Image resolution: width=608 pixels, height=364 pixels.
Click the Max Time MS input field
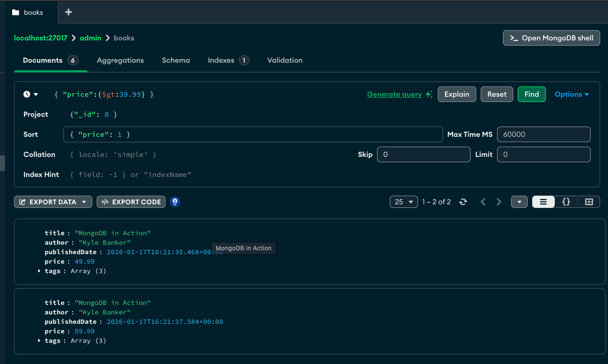point(543,134)
